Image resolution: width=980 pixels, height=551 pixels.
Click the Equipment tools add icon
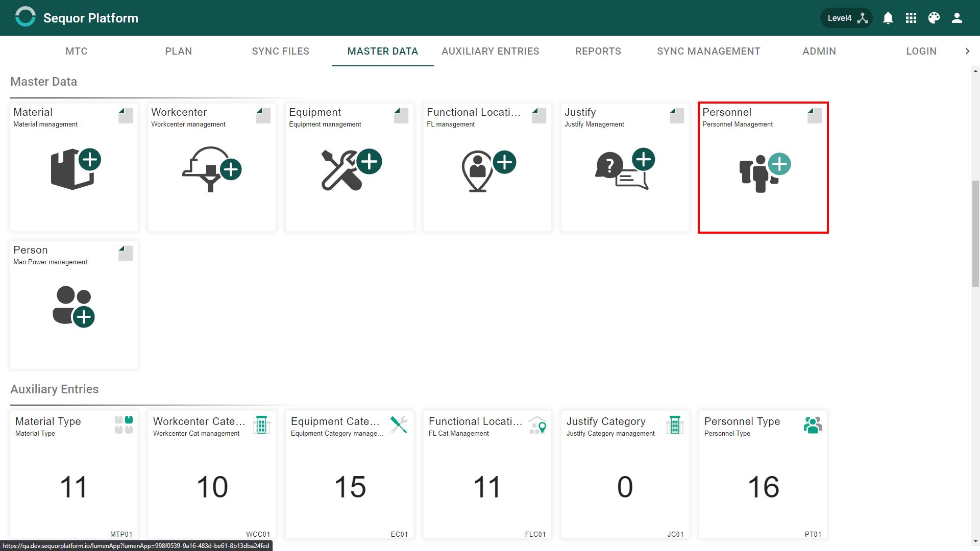coord(352,169)
